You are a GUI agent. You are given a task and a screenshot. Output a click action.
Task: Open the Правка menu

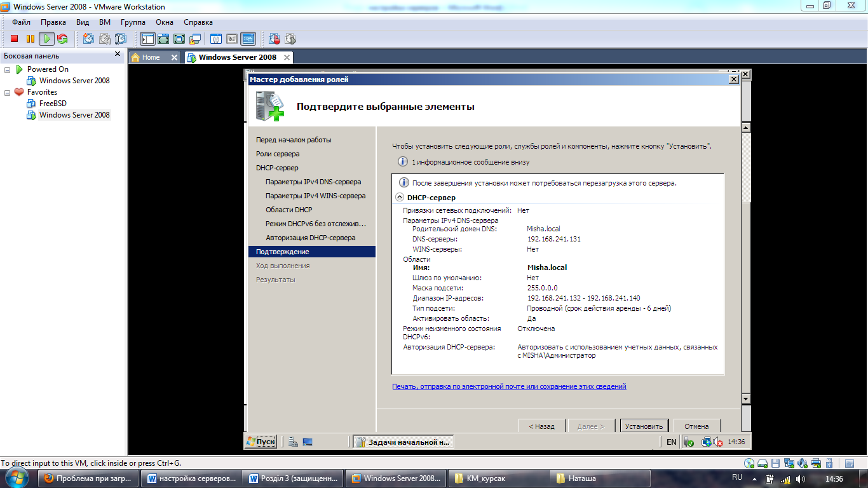[53, 22]
